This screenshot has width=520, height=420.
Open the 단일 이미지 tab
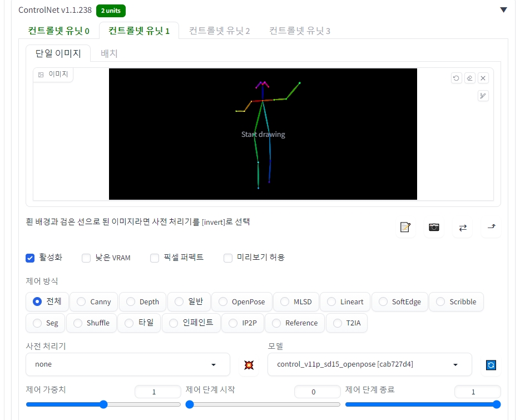(x=58, y=53)
